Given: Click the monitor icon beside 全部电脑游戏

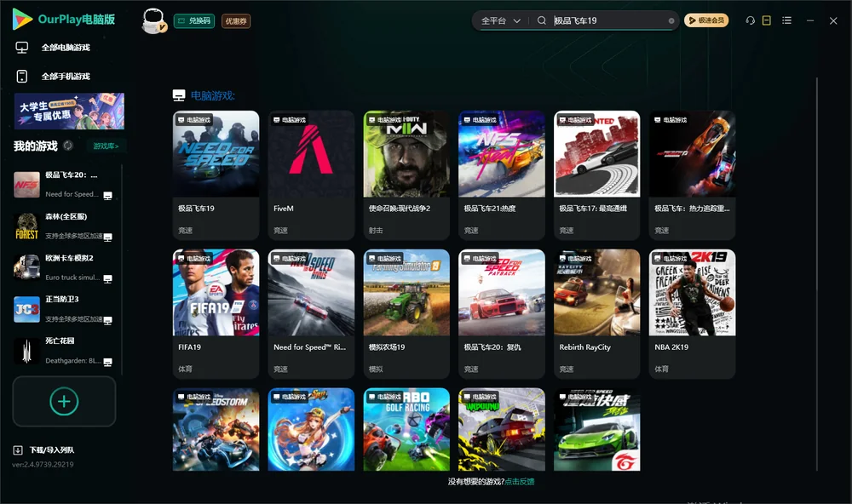Looking at the screenshot, I should click(x=22, y=48).
